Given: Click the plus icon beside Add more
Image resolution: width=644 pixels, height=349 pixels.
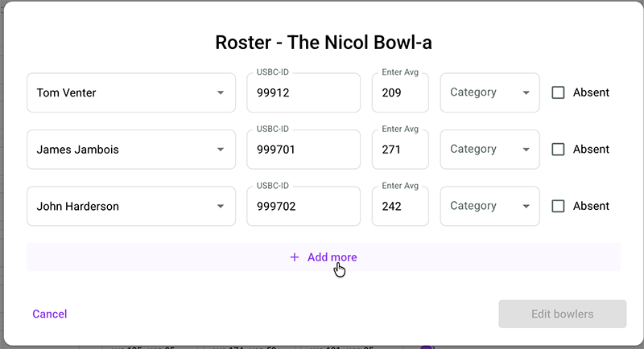Looking at the screenshot, I should 294,257.
